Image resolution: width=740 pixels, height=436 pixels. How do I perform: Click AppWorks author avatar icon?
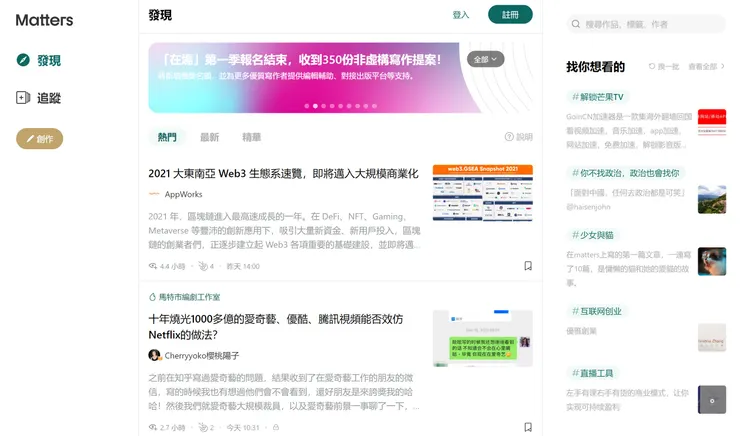tap(154, 194)
